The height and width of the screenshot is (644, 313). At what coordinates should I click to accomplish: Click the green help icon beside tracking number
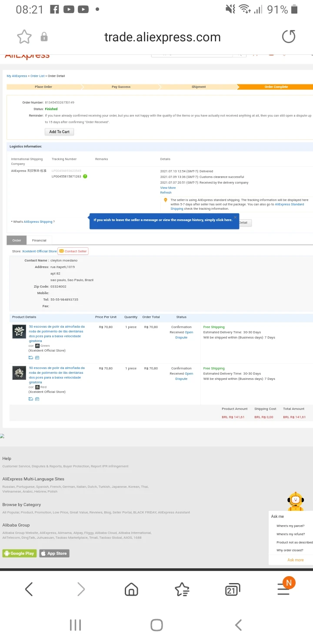[x=85, y=176]
